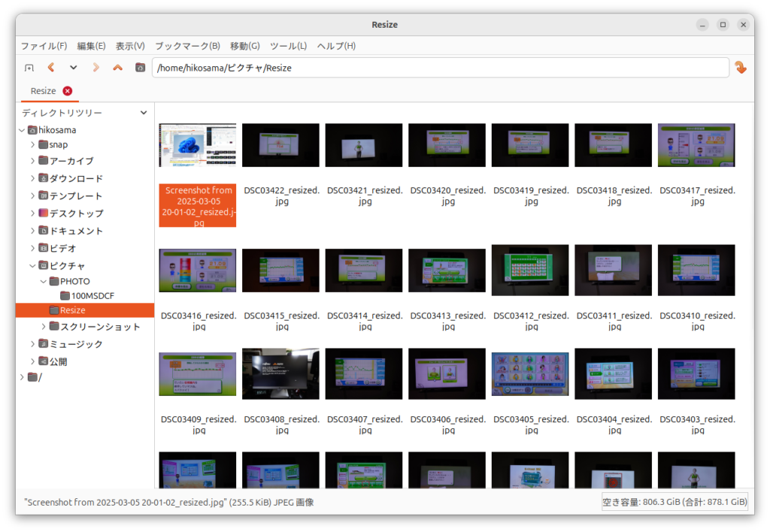Expand the root / tree node
This screenshot has height=532, width=770.
(x=22, y=377)
